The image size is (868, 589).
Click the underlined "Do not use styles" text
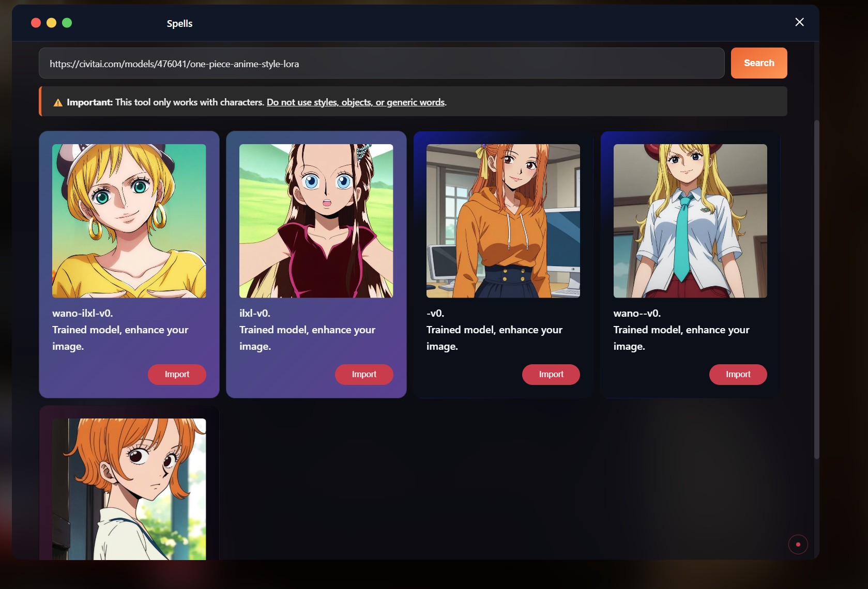(x=356, y=102)
